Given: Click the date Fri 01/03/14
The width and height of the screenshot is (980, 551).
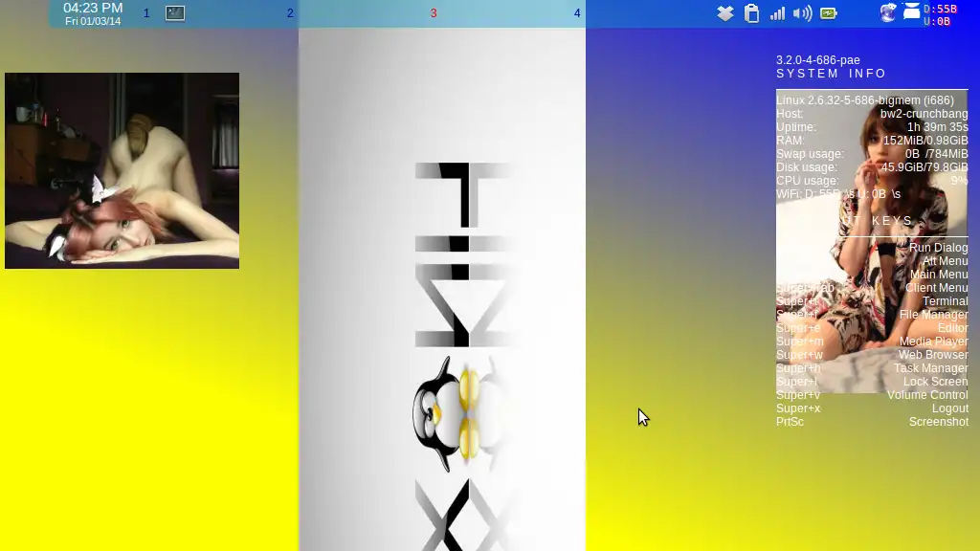Looking at the screenshot, I should 93,21.
